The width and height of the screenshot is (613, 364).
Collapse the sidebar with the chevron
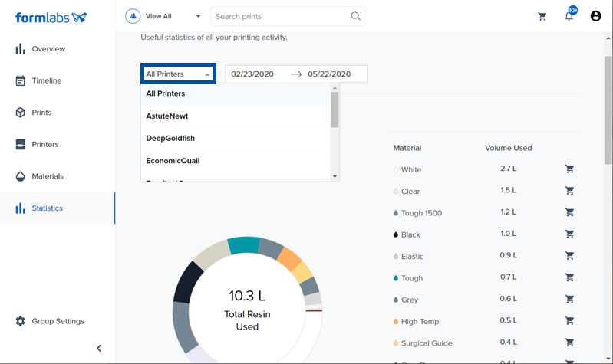[99, 348]
